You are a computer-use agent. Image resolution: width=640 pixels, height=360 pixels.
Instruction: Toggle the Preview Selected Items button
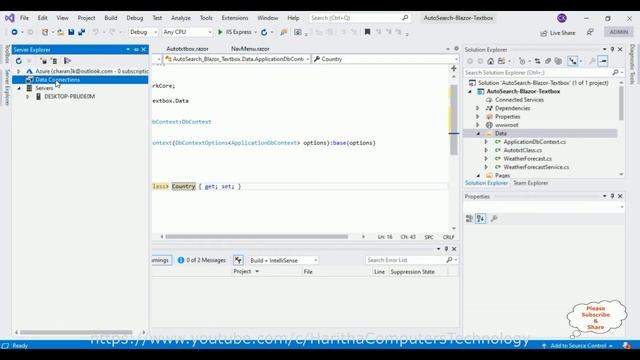(603, 61)
